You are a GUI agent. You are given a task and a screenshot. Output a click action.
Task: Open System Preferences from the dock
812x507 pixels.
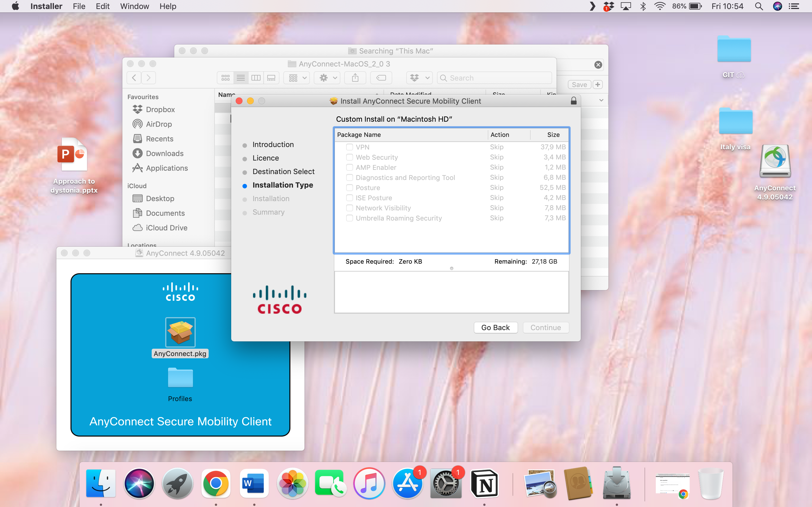445,484
